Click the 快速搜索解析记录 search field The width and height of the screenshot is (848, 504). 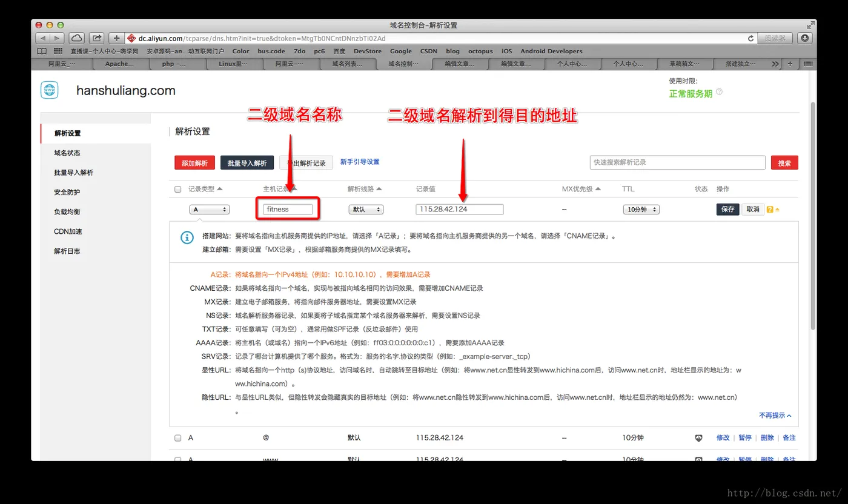[677, 162]
